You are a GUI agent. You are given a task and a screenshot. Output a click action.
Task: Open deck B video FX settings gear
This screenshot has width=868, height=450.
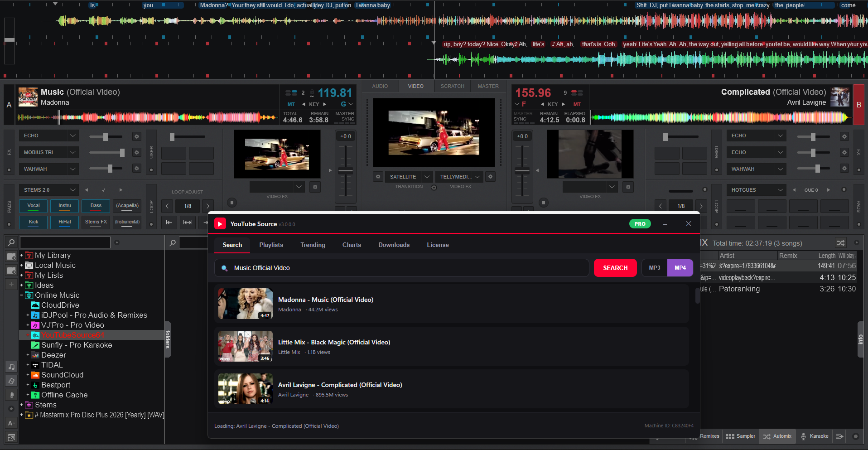point(628,187)
